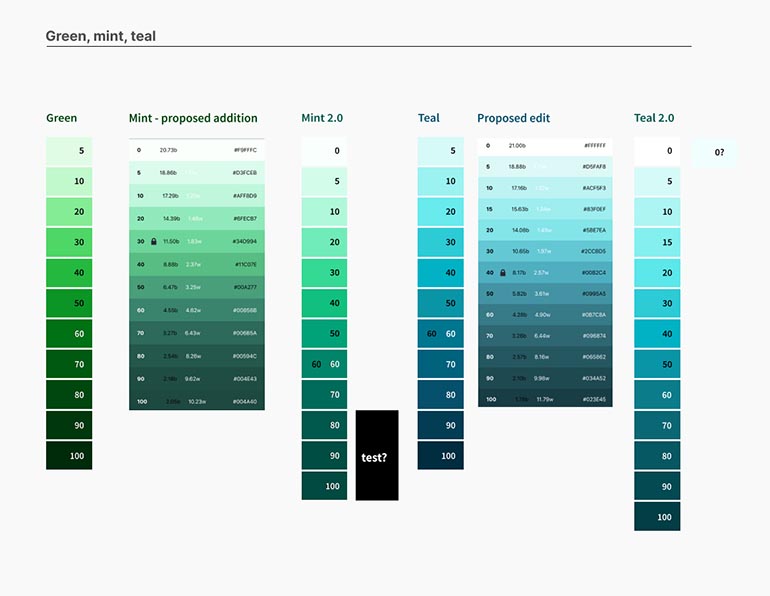Screen dimensions: 770x596
Task: Select the "Green, mint, teal" page heading
Action: (x=101, y=37)
